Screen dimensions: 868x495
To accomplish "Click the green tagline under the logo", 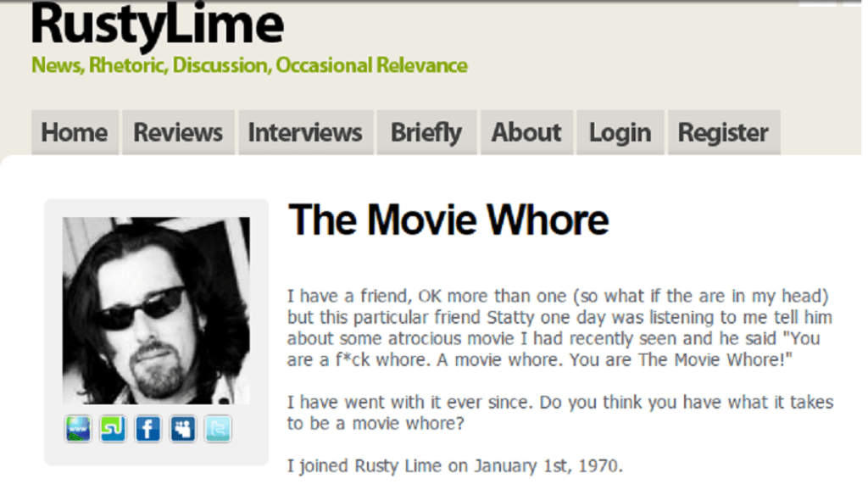I will (x=249, y=65).
